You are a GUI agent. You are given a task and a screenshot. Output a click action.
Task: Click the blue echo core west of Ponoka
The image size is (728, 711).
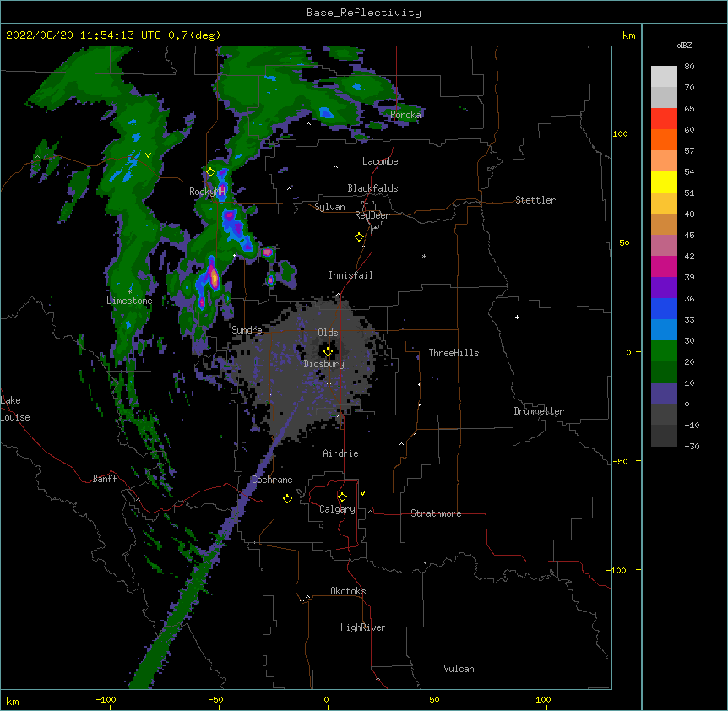pyautogui.click(x=326, y=112)
